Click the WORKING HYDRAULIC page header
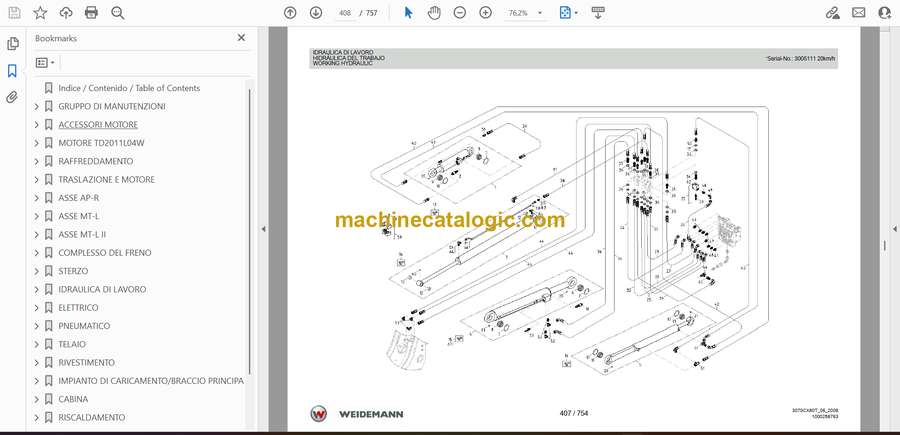This screenshot has width=900, height=435. click(343, 63)
